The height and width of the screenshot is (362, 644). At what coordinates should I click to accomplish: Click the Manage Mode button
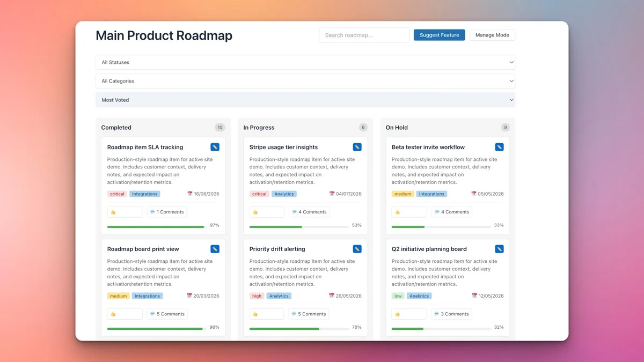tap(492, 34)
